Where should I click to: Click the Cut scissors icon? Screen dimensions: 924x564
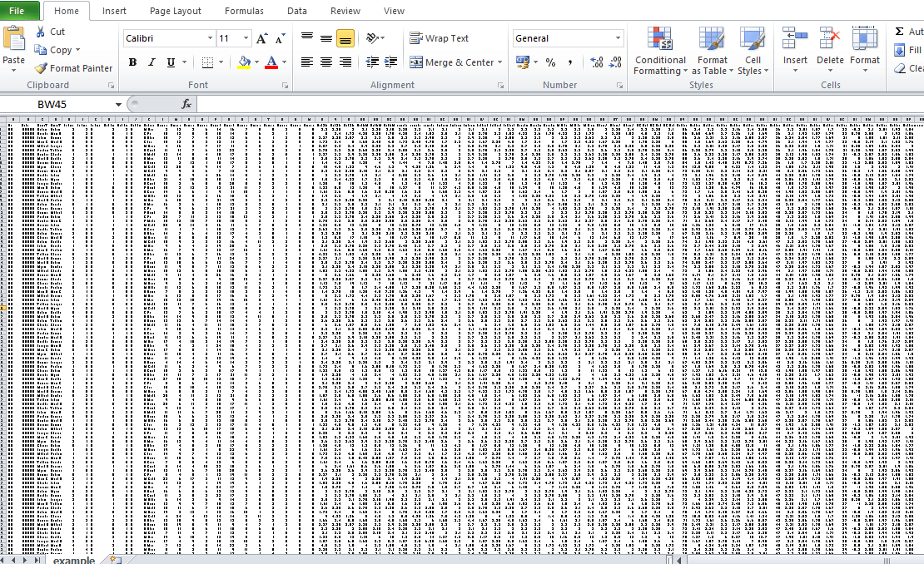pos(41,32)
